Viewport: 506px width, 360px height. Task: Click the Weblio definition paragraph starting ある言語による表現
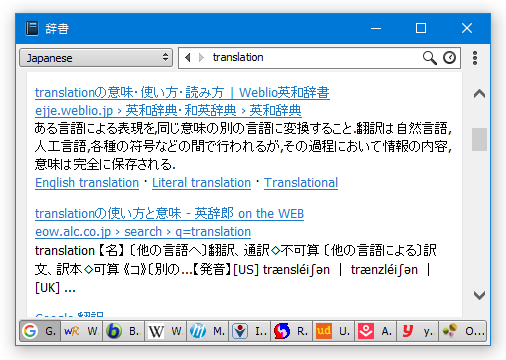click(243, 146)
